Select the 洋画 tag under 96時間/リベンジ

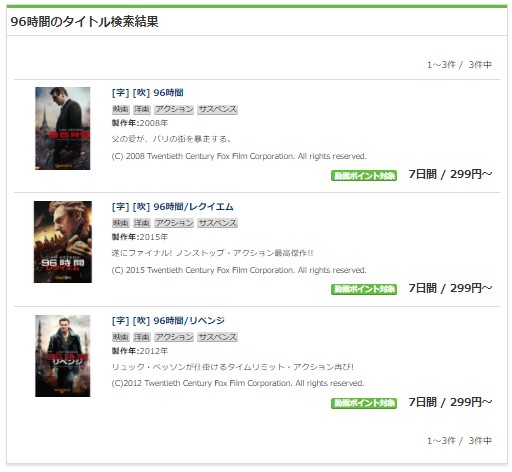pos(142,337)
